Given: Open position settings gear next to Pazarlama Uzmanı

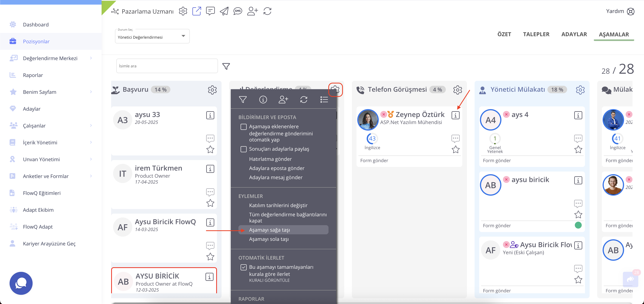Looking at the screenshot, I should (183, 11).
